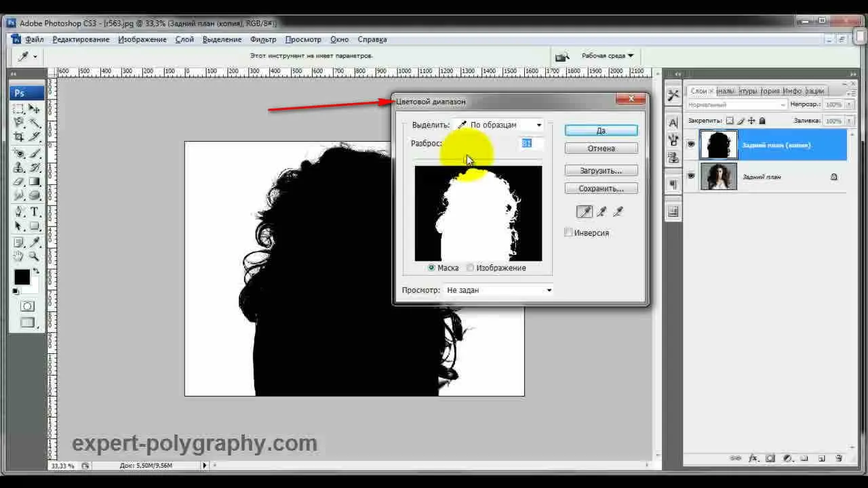Select the Hand tool
The width and height of the screenshot is (868, 488).
pos(19,256)
